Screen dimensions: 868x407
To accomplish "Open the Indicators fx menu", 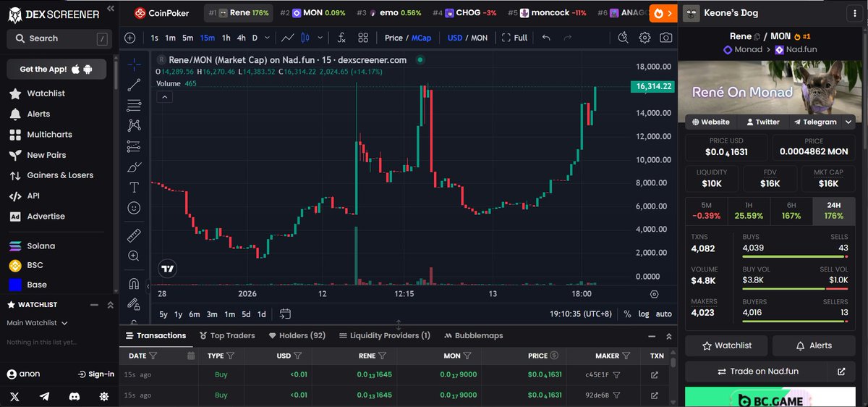I will pyautogui.click(x=341, y=38).
